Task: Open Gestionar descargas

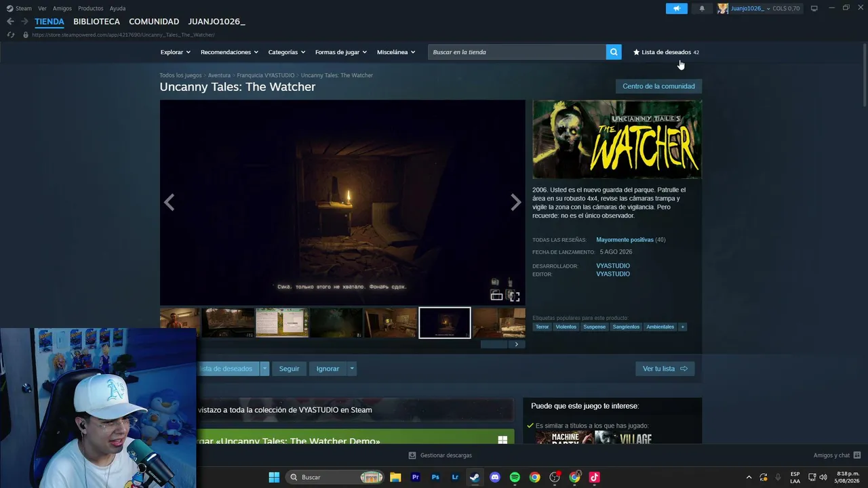Action: click(440, 455)
